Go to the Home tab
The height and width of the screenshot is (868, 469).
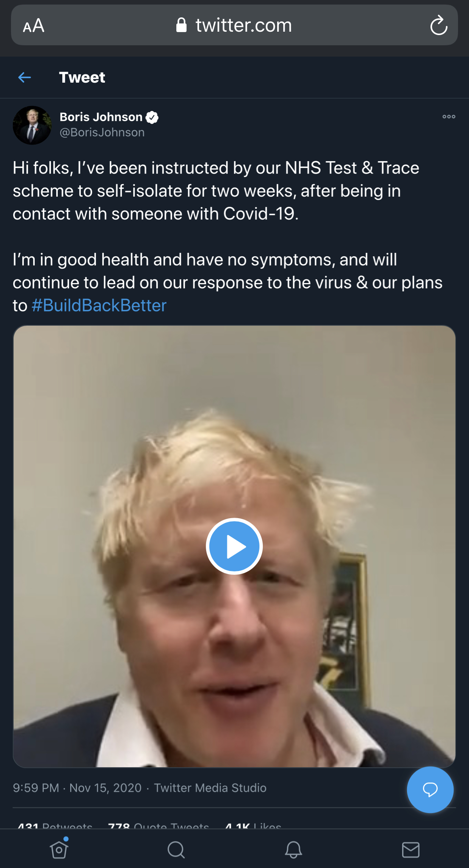(x=59, y=850)
